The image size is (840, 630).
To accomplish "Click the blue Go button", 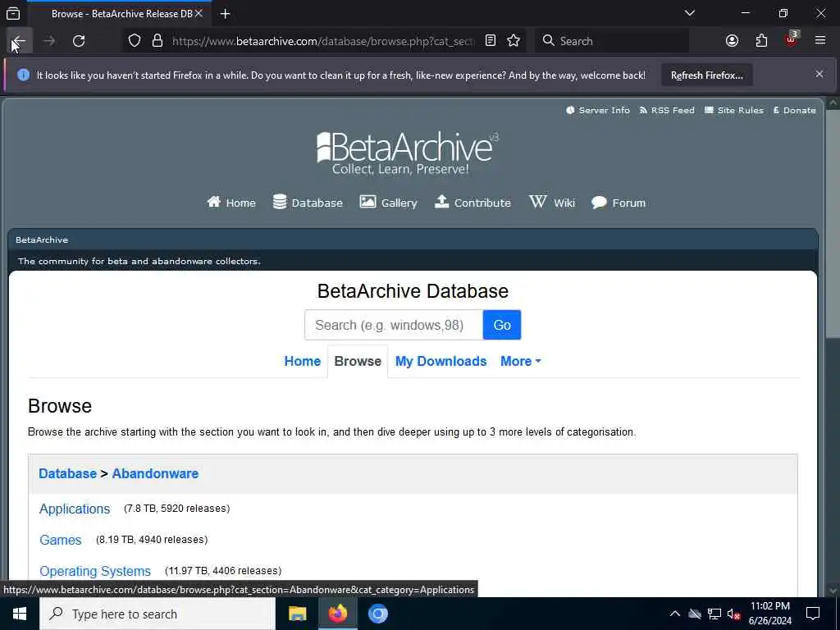I will (x=502, y=325).
